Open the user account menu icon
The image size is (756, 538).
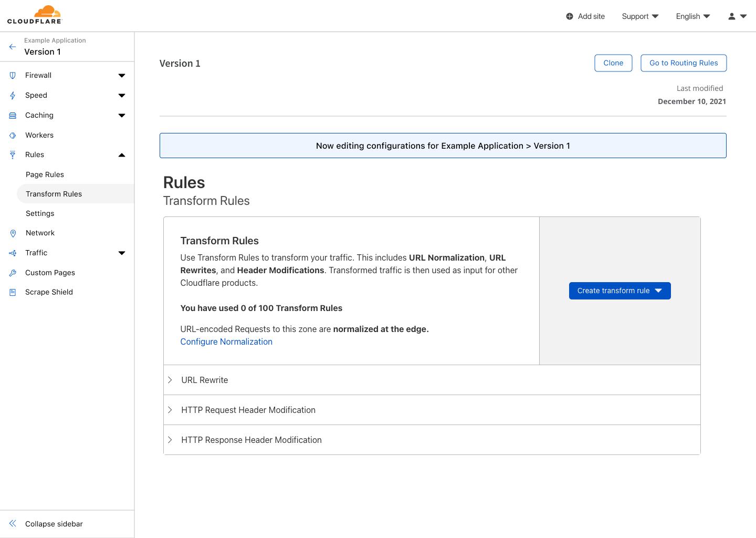tap(737, 16)
